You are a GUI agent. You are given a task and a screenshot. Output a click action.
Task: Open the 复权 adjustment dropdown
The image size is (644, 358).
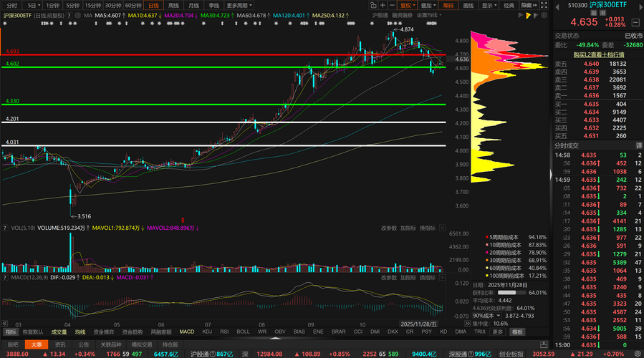(x=408, y=5)
